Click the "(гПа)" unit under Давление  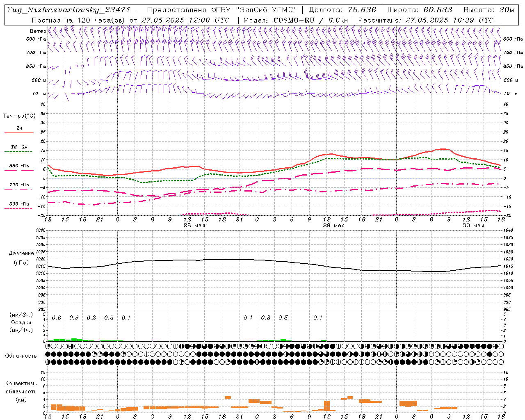click(x=21, y=263)
